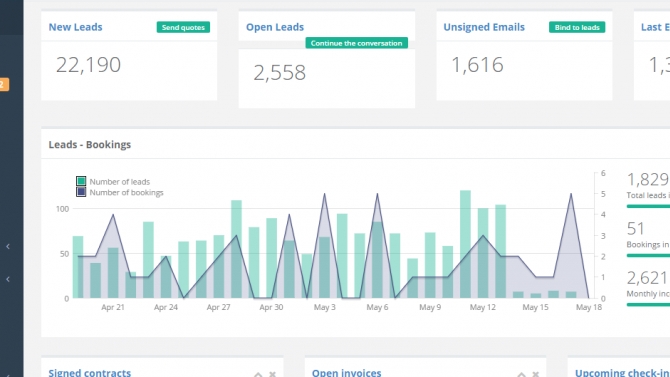Screen dimensions: 670x377
Task: Close the Open invoices panel
Action: point(535,374)
